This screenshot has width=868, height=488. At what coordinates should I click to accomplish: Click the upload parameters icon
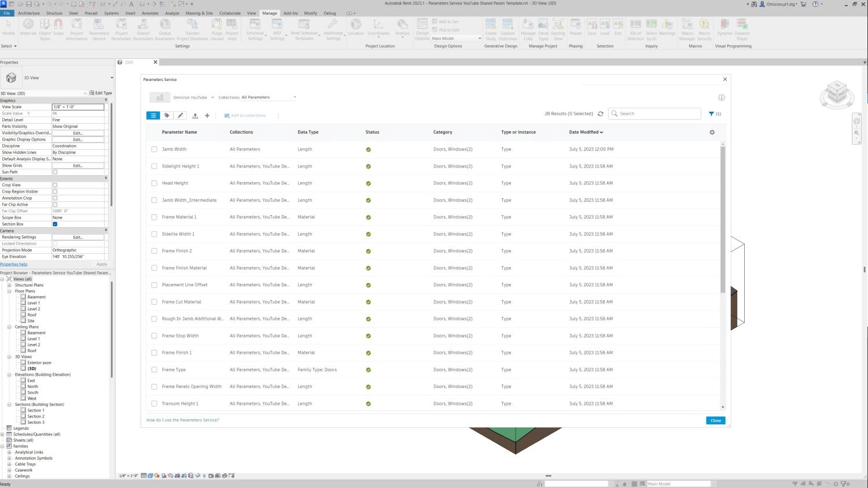coord(195,116)
